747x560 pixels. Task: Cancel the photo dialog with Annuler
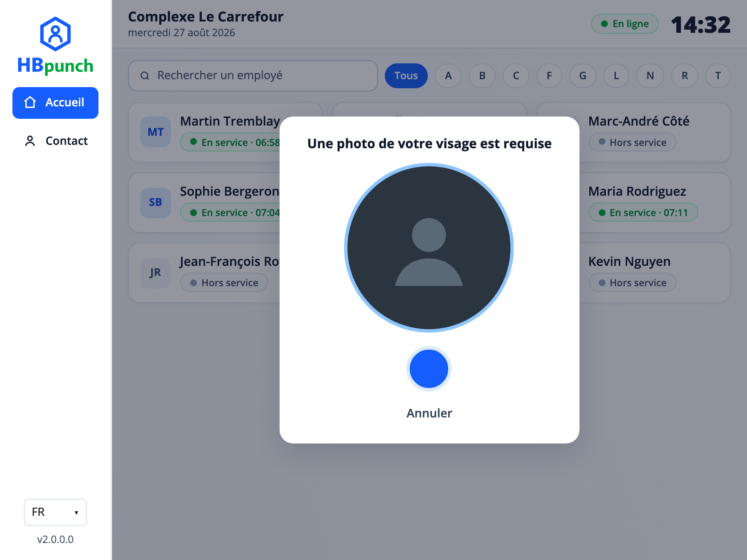[429, 413]
